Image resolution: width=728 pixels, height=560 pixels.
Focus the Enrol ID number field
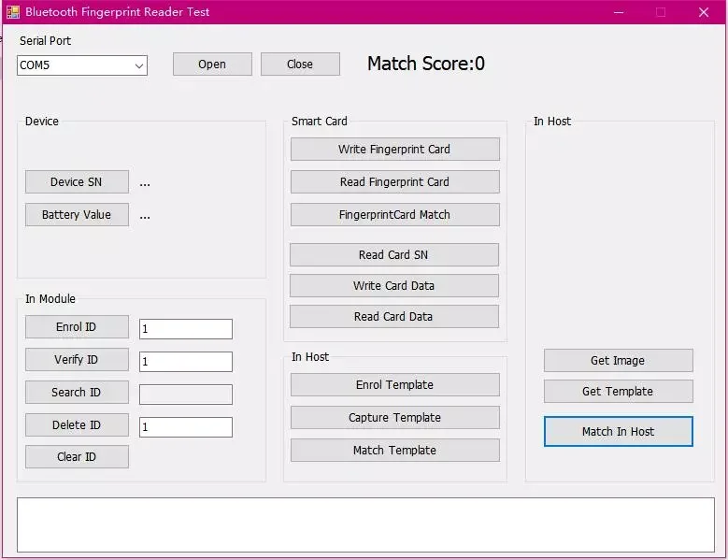click(185, 329)
